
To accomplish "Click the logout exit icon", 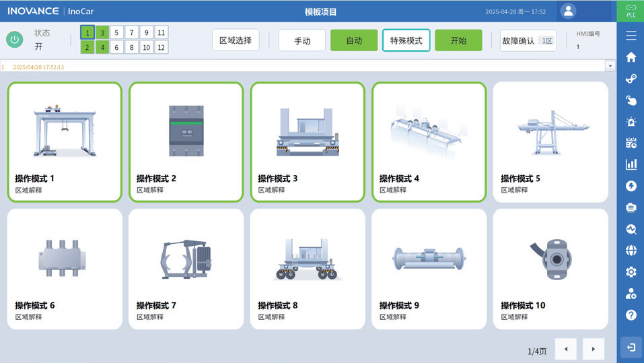I will coord(631,348).
